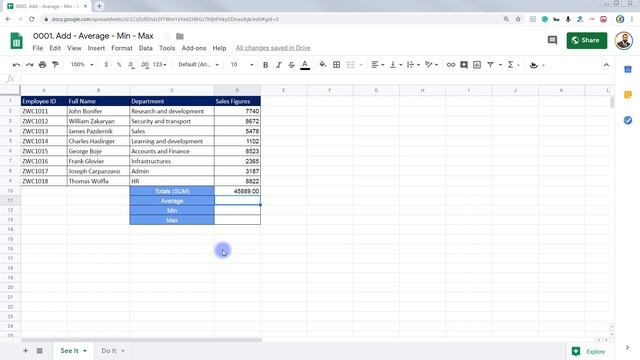Viewport: 640px width, 360px height.
Task: Decrease decimal places icon
Action: coord(131,64)
